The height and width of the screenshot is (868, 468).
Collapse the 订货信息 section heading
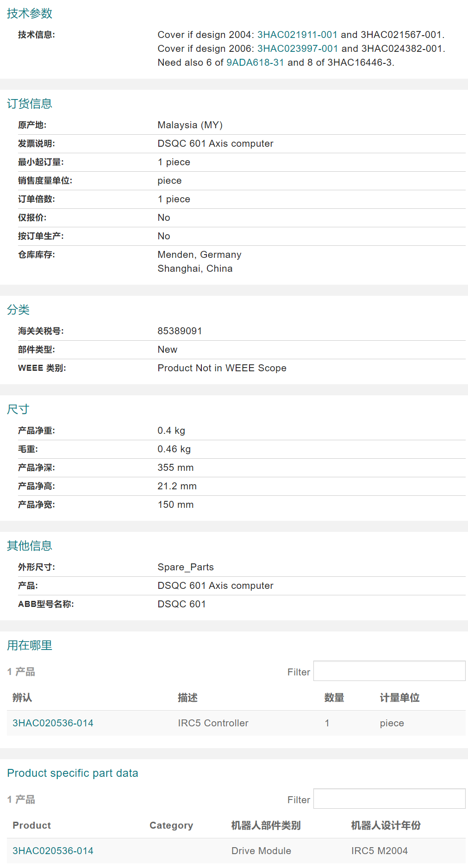pos(30,104)
